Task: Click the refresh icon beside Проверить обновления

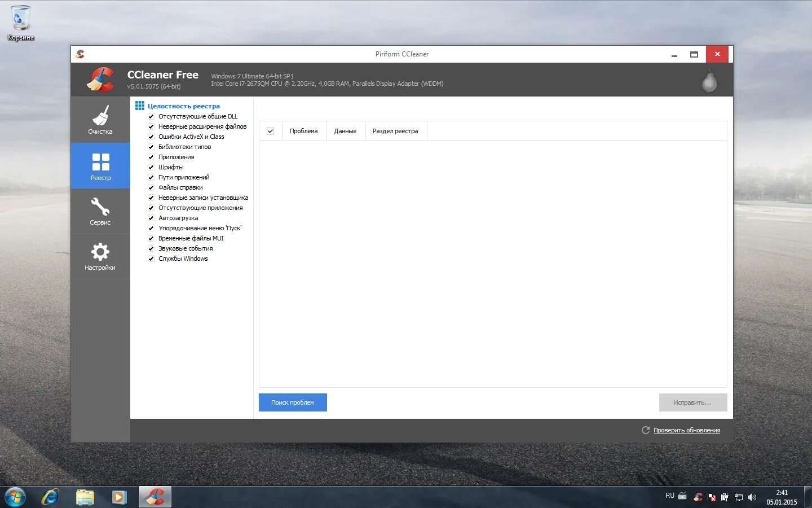Action: click(646, 430)
